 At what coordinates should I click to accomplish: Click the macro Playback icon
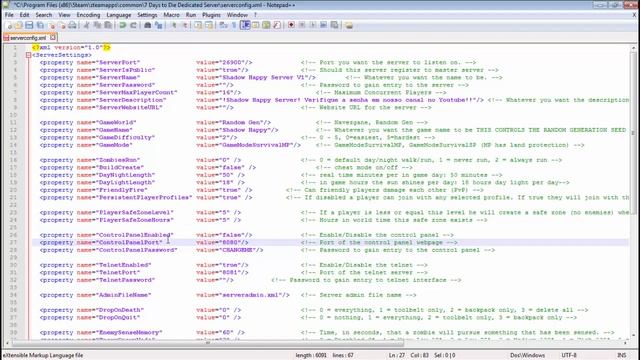pyautogui.click(x=313, y=25)
